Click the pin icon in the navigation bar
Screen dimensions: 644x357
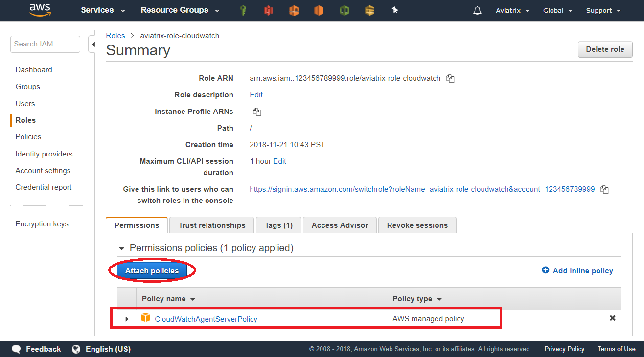pyautogui.click(x=394, y=10)
